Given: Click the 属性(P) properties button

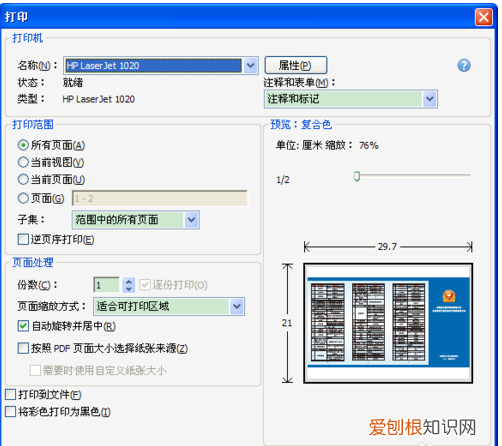Looking at the screenshot, I should [296, 65].
